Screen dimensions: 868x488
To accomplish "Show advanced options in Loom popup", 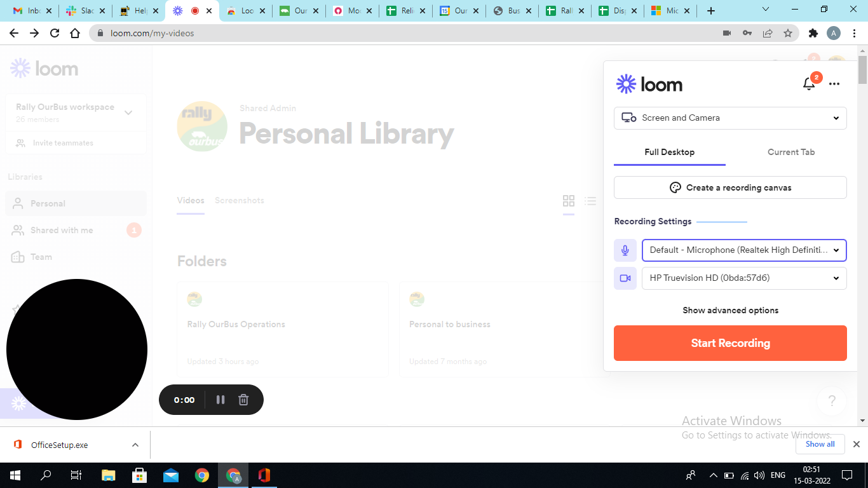I will 730,310.
